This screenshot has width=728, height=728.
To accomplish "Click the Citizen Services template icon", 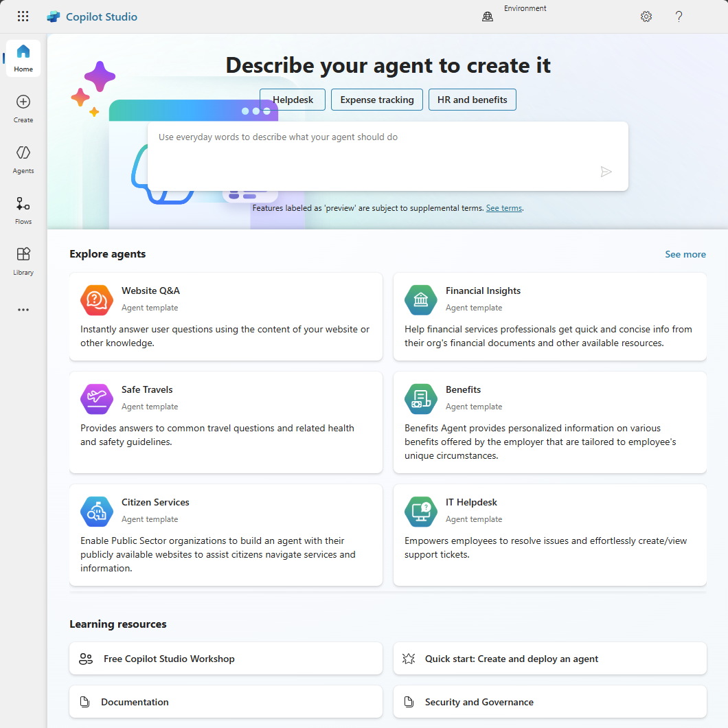I will pos(97,512).
